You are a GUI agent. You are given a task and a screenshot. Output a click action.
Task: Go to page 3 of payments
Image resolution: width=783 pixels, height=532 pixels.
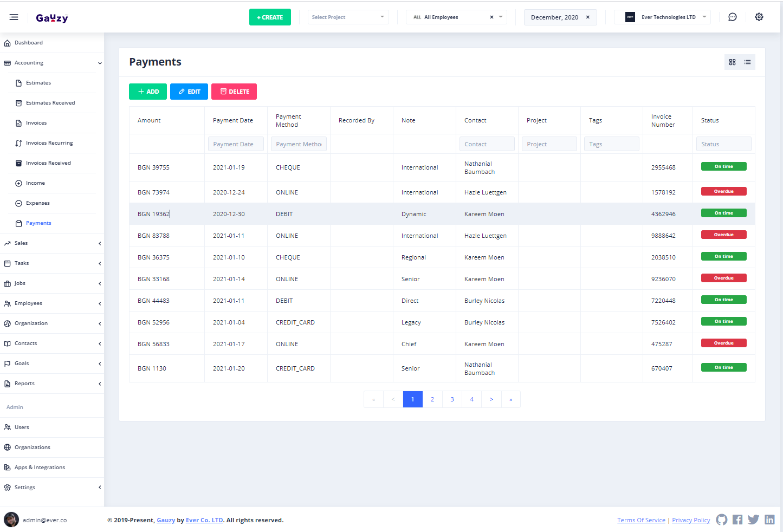click(x=452, y=399)
